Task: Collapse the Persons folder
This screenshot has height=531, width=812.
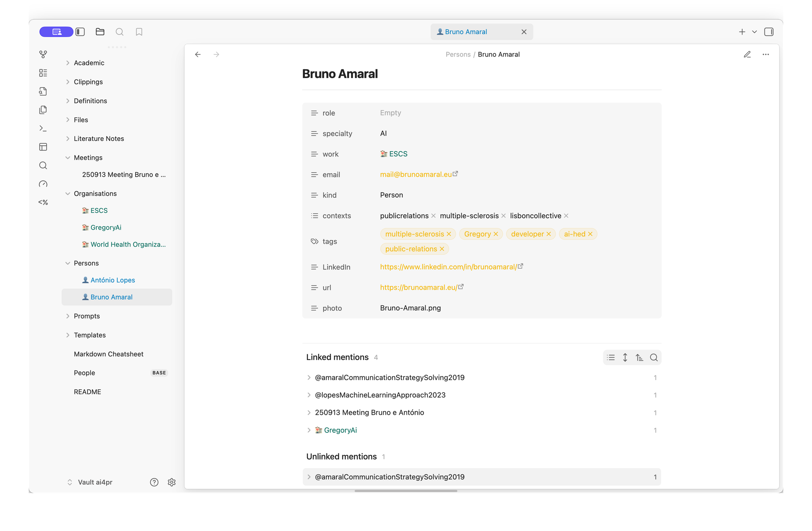Action: click(x=68, y=263)
